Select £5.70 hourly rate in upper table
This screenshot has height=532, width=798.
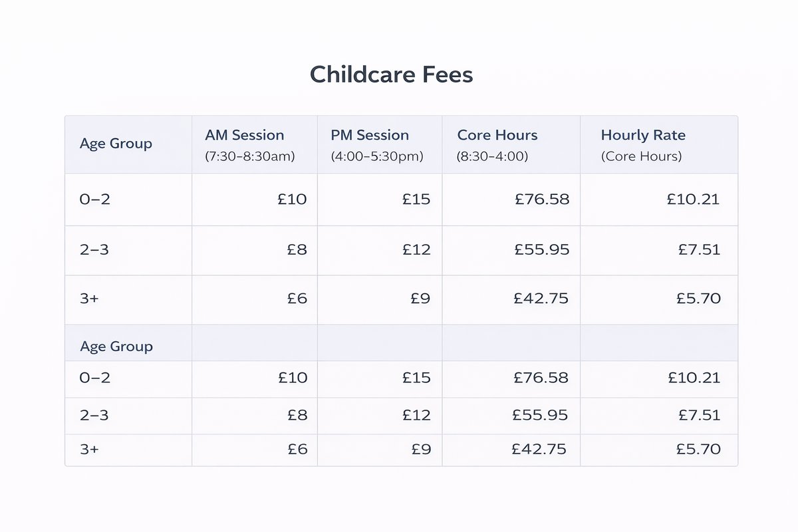[698, 299]
